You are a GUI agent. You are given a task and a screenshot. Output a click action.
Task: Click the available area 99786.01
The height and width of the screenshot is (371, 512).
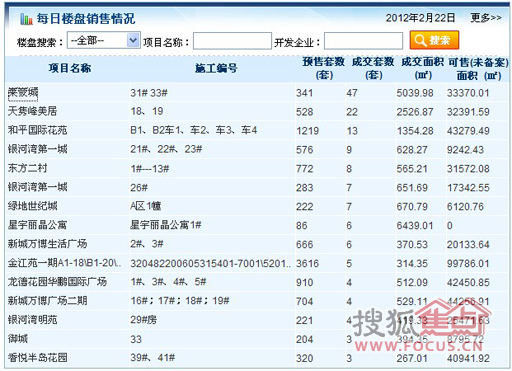coord(468,264)
